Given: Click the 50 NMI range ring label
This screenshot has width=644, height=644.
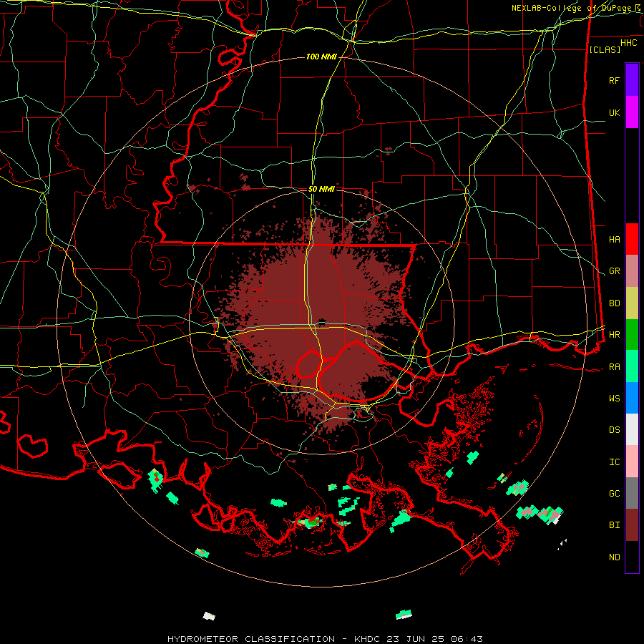Looking at the screenshot, I should click(321, 189).
